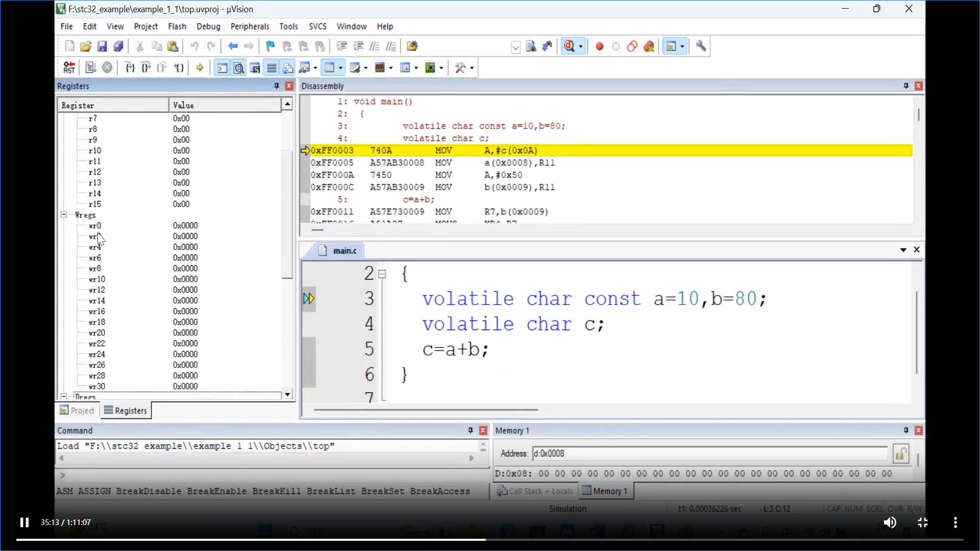Switch to Call Stack + Locals tab
The image size is (980, 551).
[535, 491]
